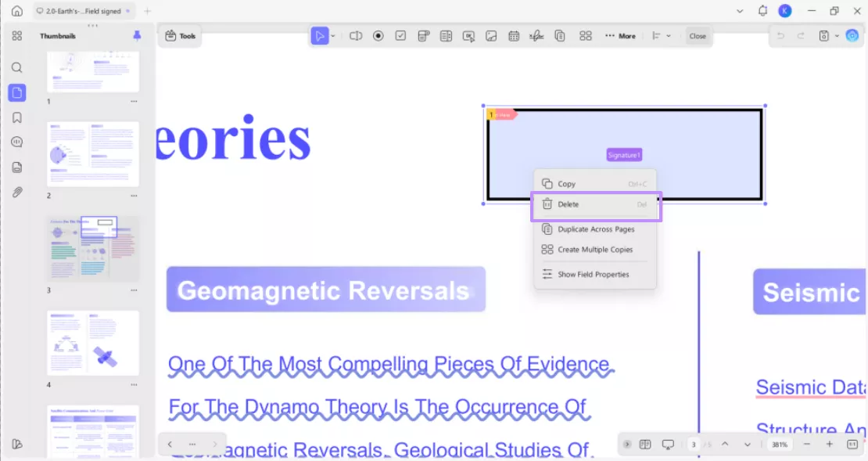The image size is (868, 461).
Task: Switch the page view mode book icon
Action: click(645, 445)
